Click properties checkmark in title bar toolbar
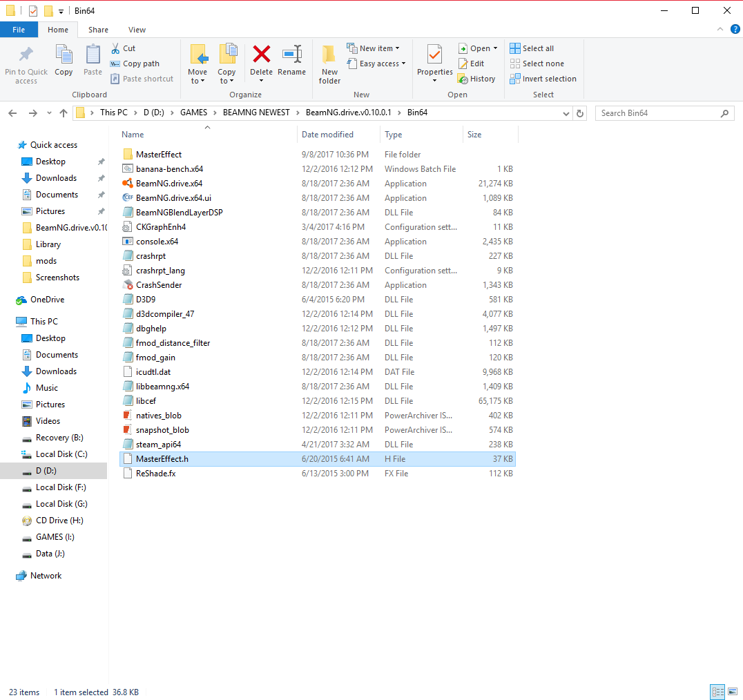The height and width of the screenshot is (700, 743). click(33, 11)
